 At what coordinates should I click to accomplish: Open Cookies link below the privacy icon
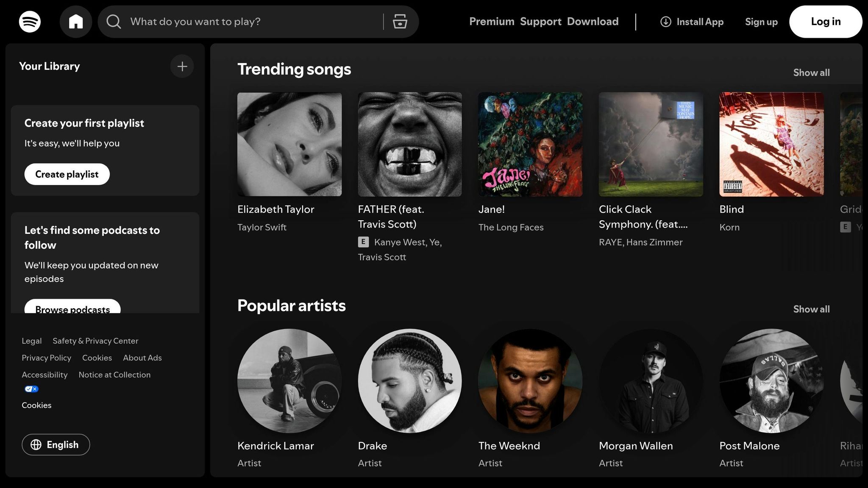36,405
